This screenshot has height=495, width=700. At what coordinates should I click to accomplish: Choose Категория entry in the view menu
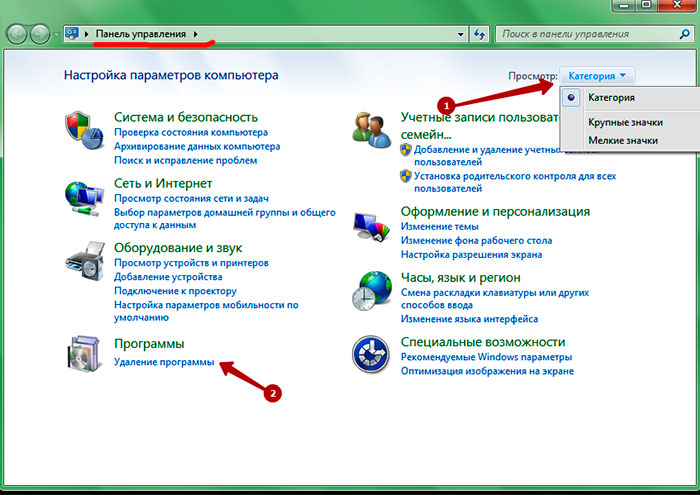(x=611, y=98)
